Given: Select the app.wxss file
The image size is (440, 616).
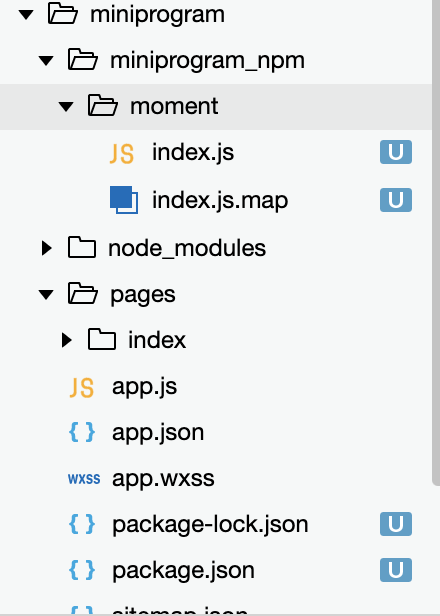Looking at the screenshot, I should point(216,478).
